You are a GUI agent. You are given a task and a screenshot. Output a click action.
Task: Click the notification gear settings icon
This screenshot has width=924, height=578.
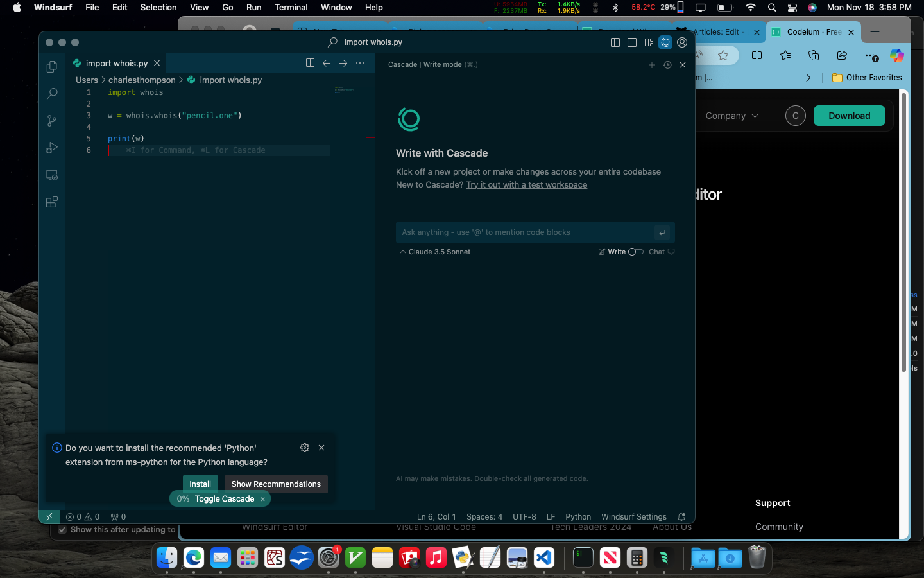[x=305, y=448]
